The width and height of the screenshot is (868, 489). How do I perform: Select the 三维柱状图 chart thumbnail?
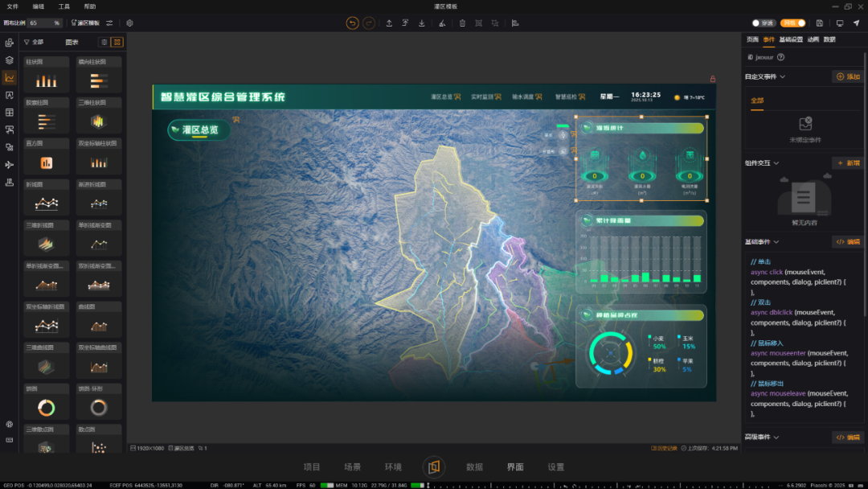(x=99, y=115)
